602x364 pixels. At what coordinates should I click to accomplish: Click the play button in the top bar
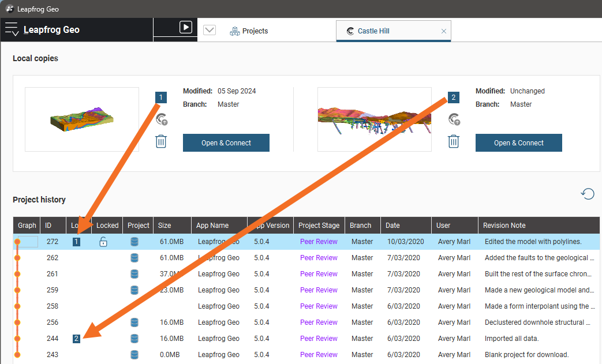pos(185,27)
